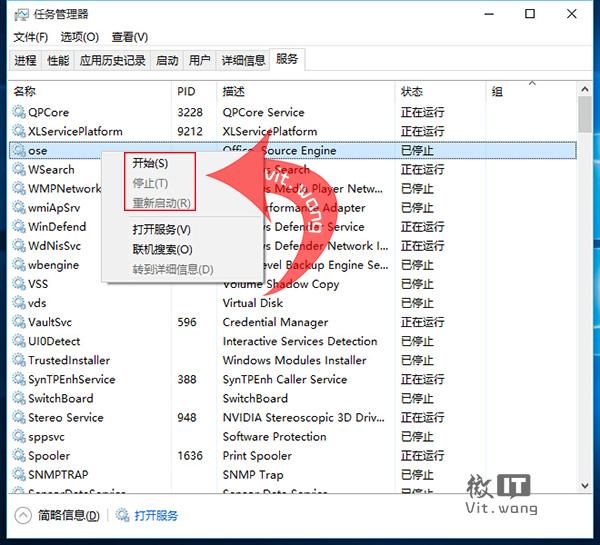Select Interactive Services Detection description
Screen dimensions: 600x545
(300, 341)
